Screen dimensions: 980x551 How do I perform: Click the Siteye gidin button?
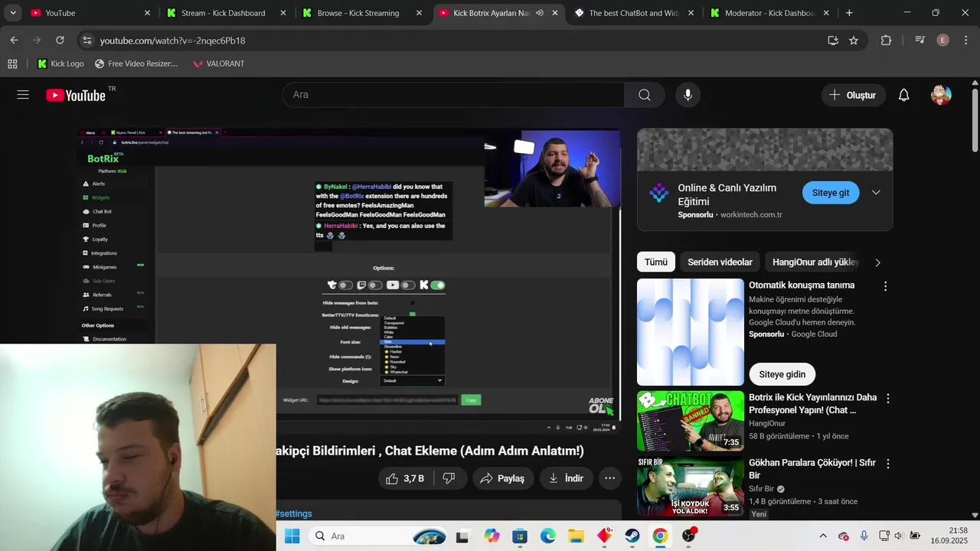click(782, 374)
